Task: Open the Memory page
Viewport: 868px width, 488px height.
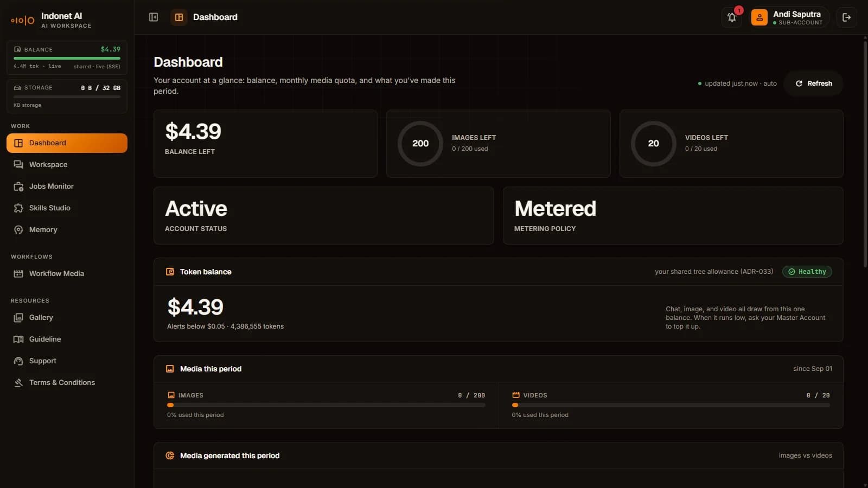Action: 67,230
